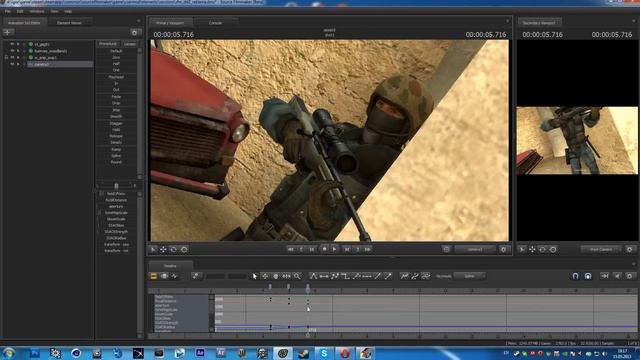Open the File menu
640x360 pixels.
(8, 11)
